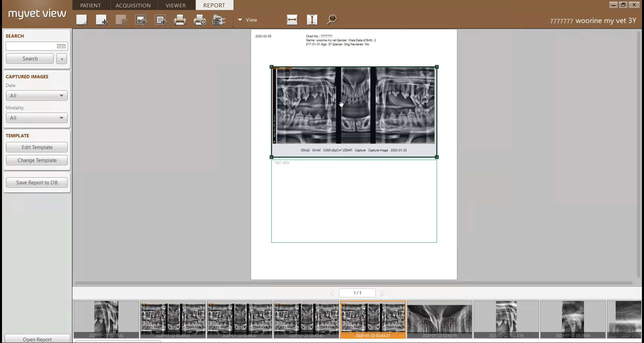Expand the Date filter dropdown
The image size is (644, 343).
tap(37, 96)
